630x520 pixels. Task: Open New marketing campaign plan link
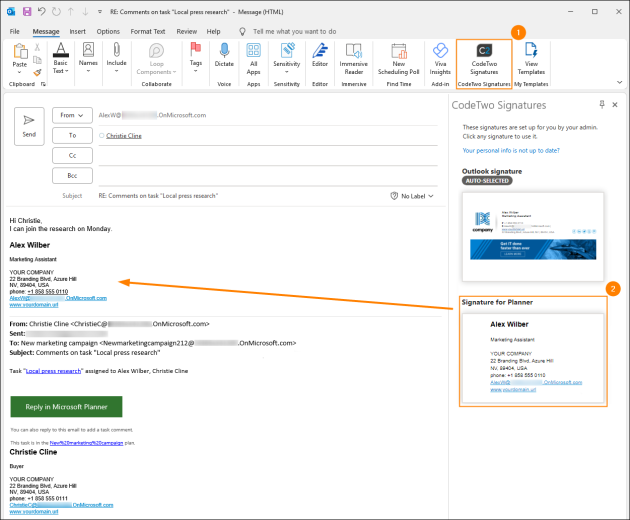coord(86,443)
